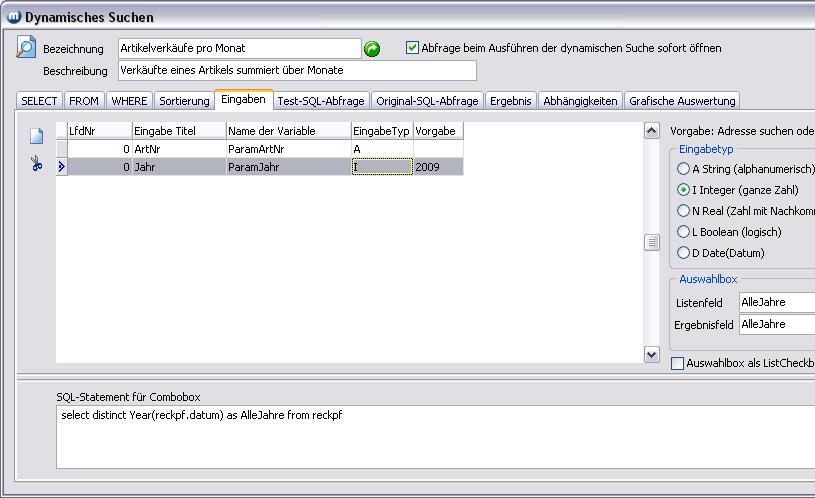Image resolution: width=815 pixels, height=498 pixels.
Task: Switch to the SELECT tab
Action: (40, 101)
